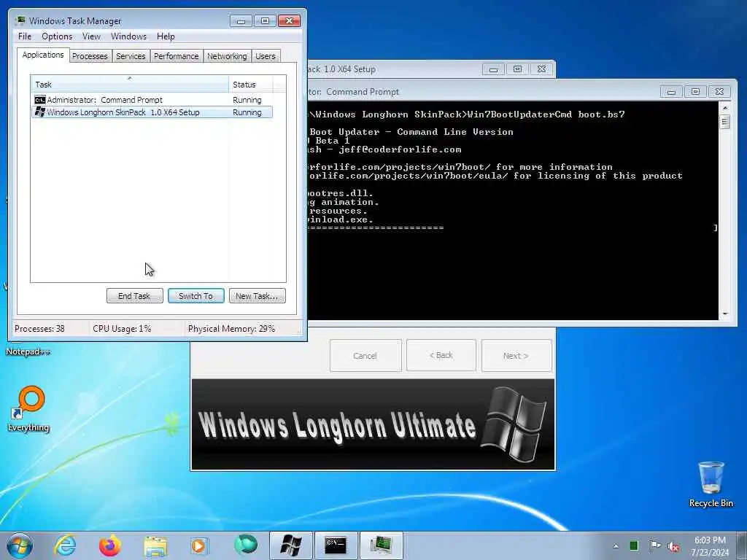Open the Start menu orb

[20, 545]
